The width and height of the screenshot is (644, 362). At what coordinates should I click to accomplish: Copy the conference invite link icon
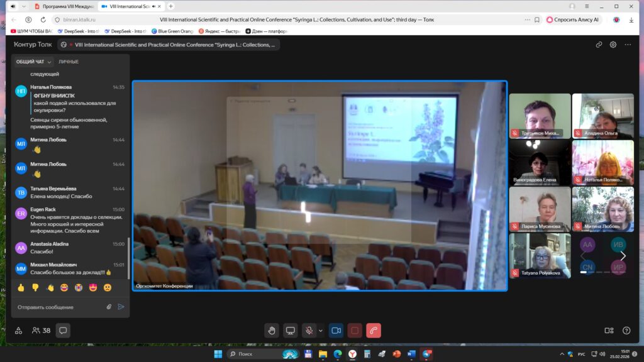click(x=599, y=45)
